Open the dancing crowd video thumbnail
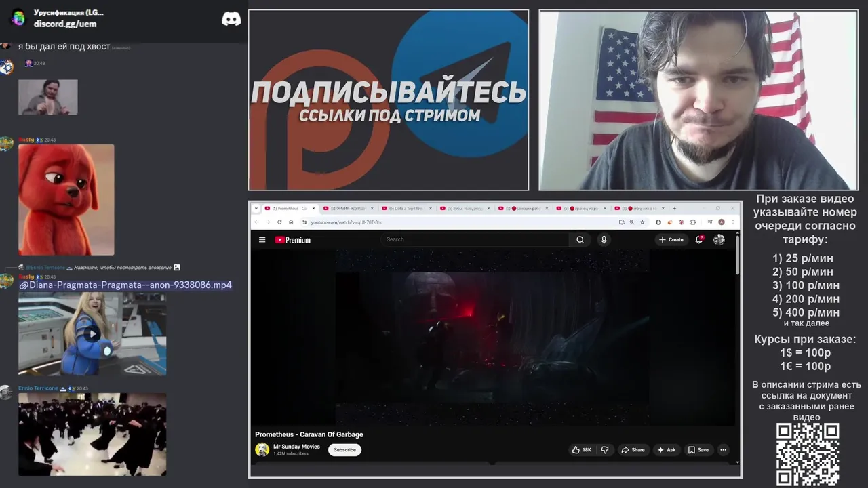Image resolution: width=868 pixels, height=488 pixels. (92, 434)
